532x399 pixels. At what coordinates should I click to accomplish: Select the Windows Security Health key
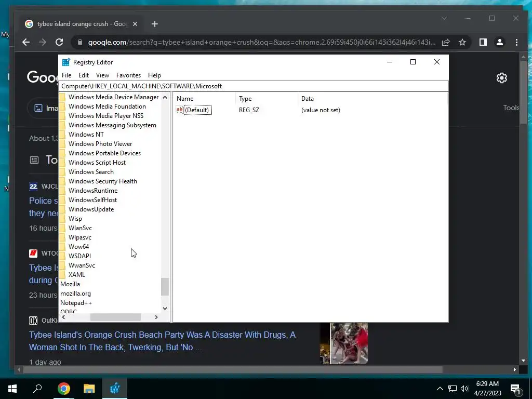pyautogui.click(x=103, y=181)
